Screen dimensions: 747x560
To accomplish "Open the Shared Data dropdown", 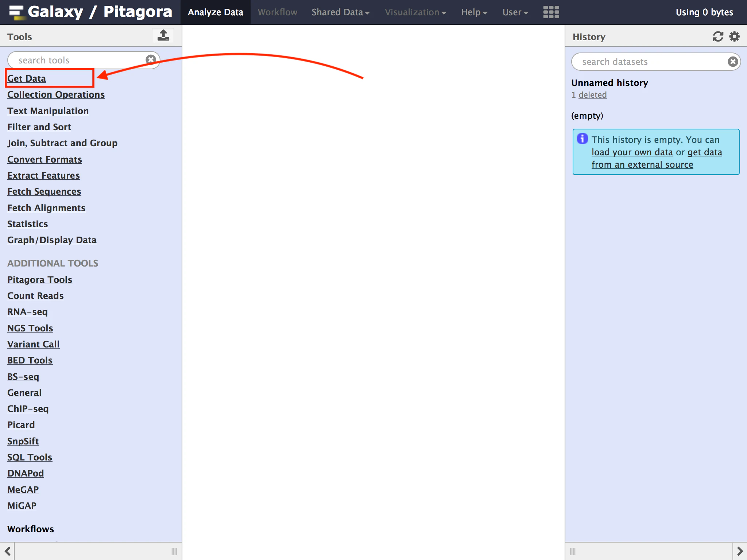I will point(341,12).
